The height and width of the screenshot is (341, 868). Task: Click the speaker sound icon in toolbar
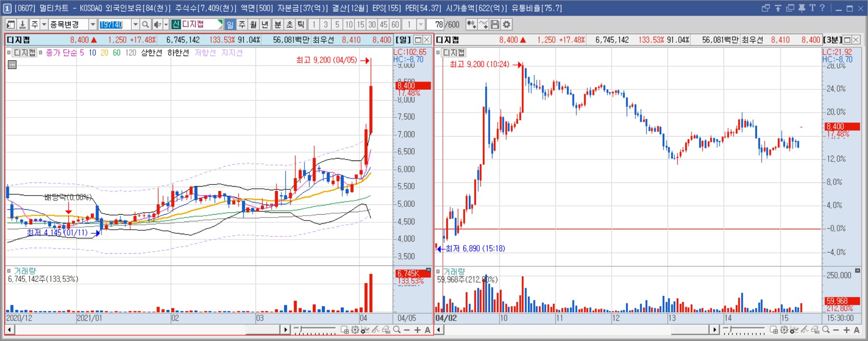click(158, 24)
